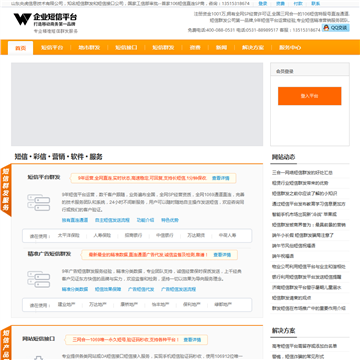Image resolution: width=360 pixels, height=360 pixels.
Task: Open news item starting 智能手机市场出现新
Action: [x=304, y=214]
